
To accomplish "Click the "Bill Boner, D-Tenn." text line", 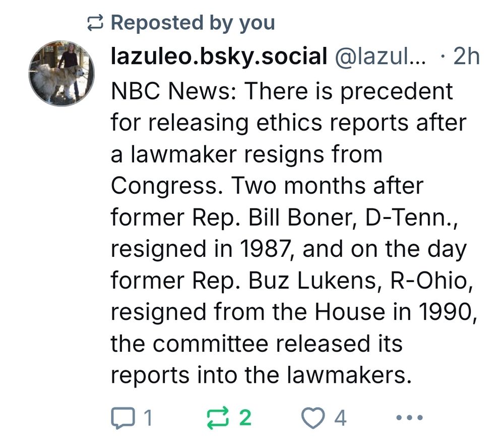I will point(353,218).
